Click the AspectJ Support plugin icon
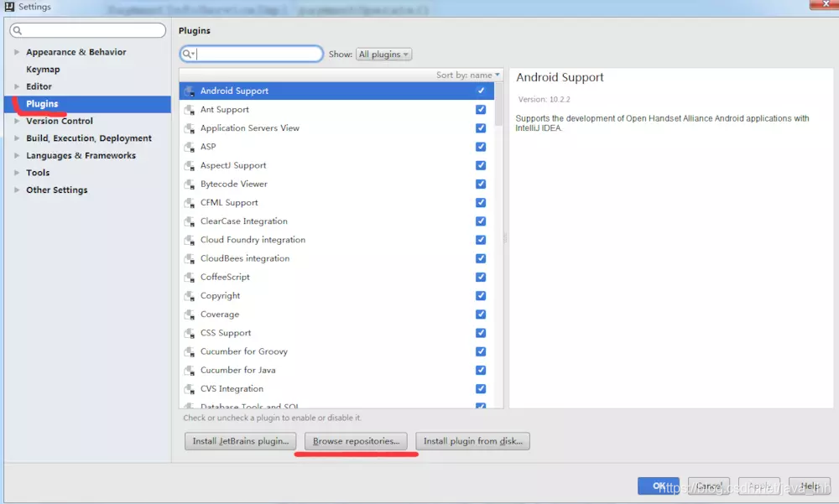Image resolution: width=839 pixels, height=504 pixels. pos(189,166)
